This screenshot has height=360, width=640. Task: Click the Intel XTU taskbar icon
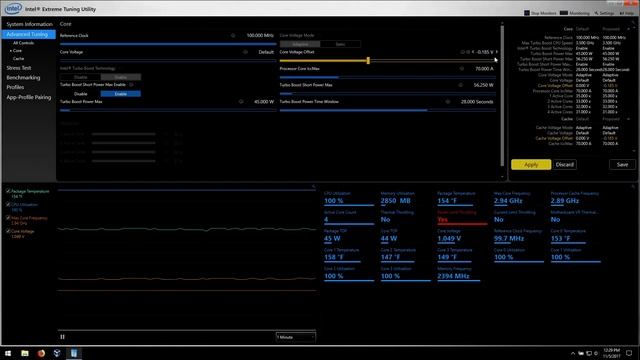74,353
